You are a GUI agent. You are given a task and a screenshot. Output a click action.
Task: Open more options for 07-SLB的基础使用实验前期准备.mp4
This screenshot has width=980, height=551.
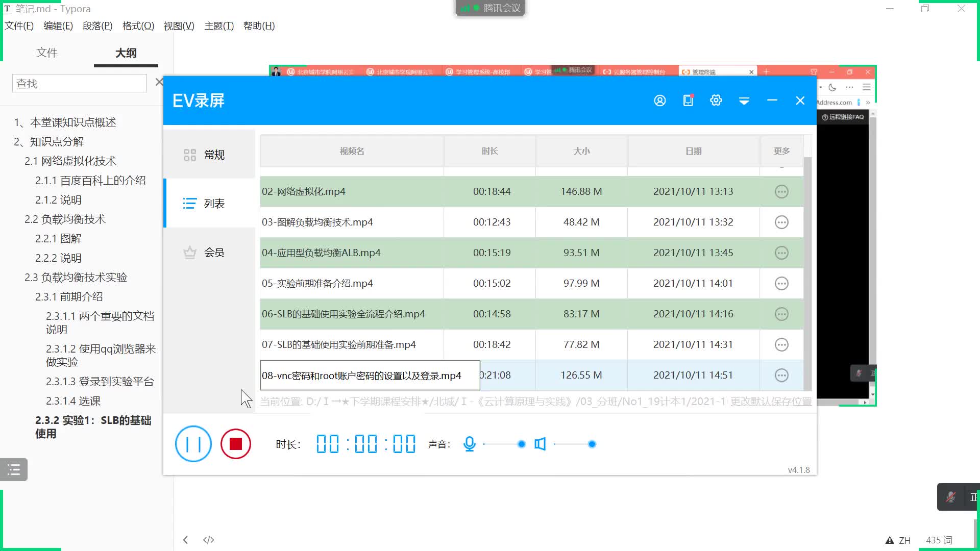click(x=781, y=344)
